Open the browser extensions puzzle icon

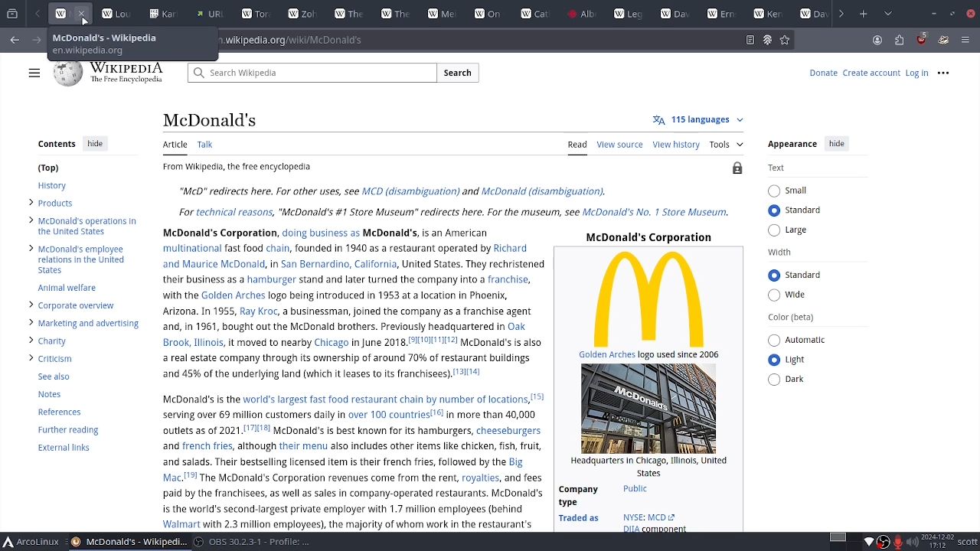(900, 40)
